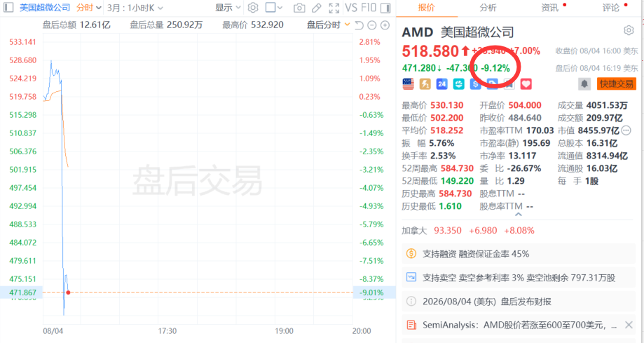Open the 分时 timeframe dropdown
This screenshot has height=343, width=644.
pyautogui.click(x=89, y=8)
